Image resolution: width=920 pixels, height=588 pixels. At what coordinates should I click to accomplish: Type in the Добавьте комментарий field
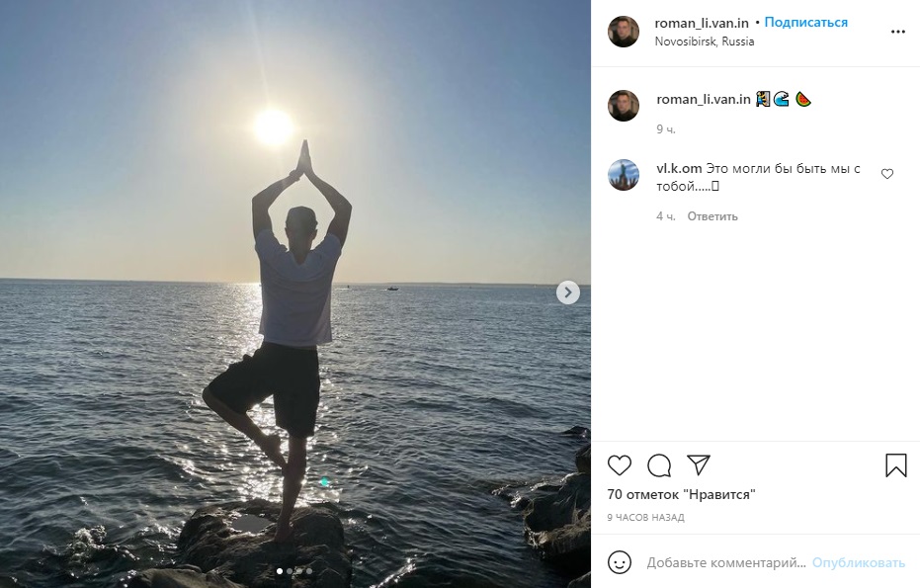(x=726, y=562)
